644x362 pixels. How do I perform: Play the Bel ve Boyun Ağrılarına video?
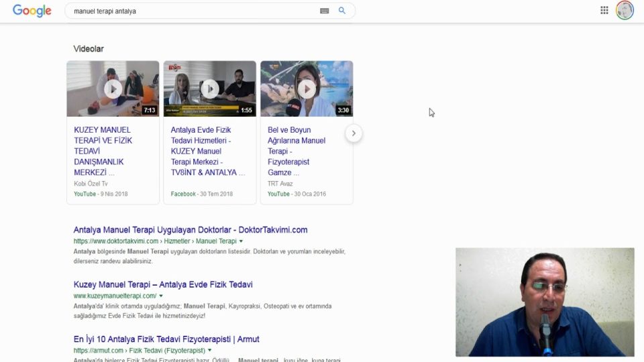[307, 88]
